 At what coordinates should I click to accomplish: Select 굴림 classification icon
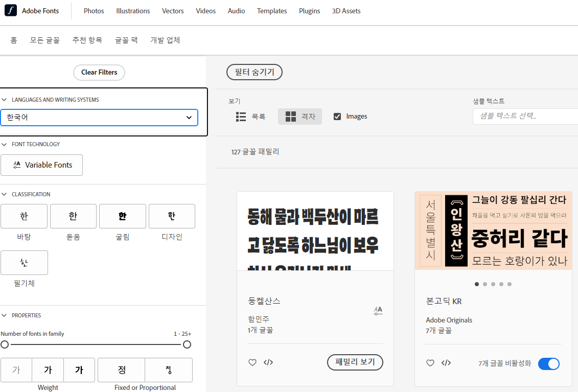(x=122, y=216)
